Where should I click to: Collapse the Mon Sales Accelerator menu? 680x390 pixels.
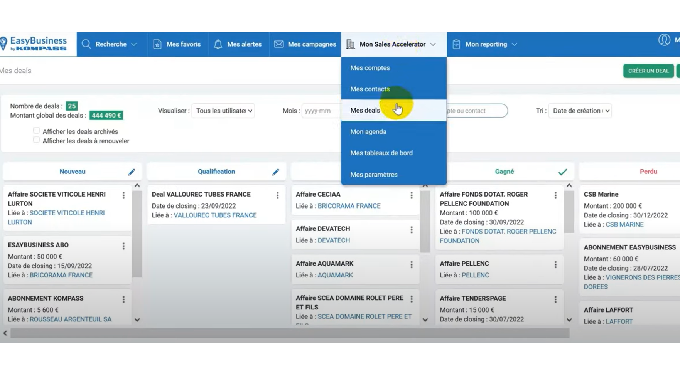point(433,44)
